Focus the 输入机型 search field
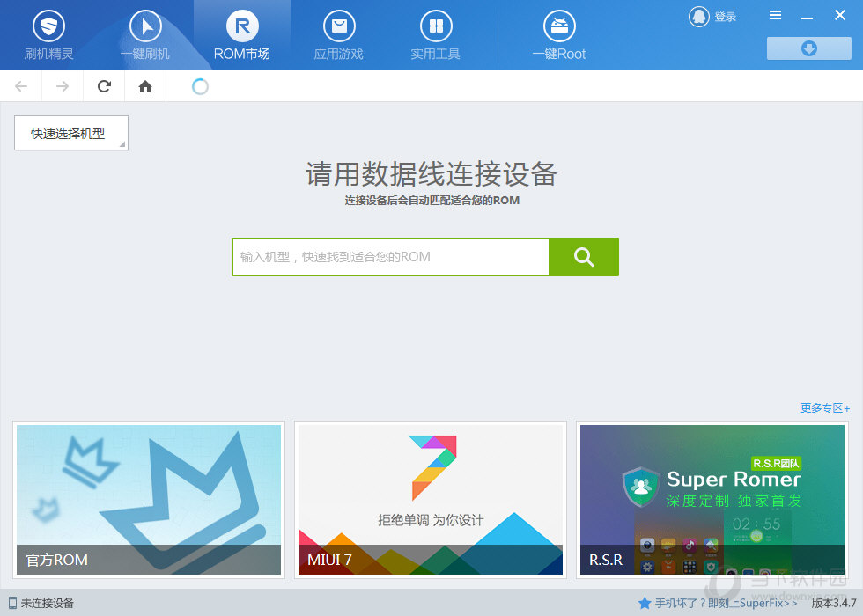This screenshot has height=616, width=863. 391,257
